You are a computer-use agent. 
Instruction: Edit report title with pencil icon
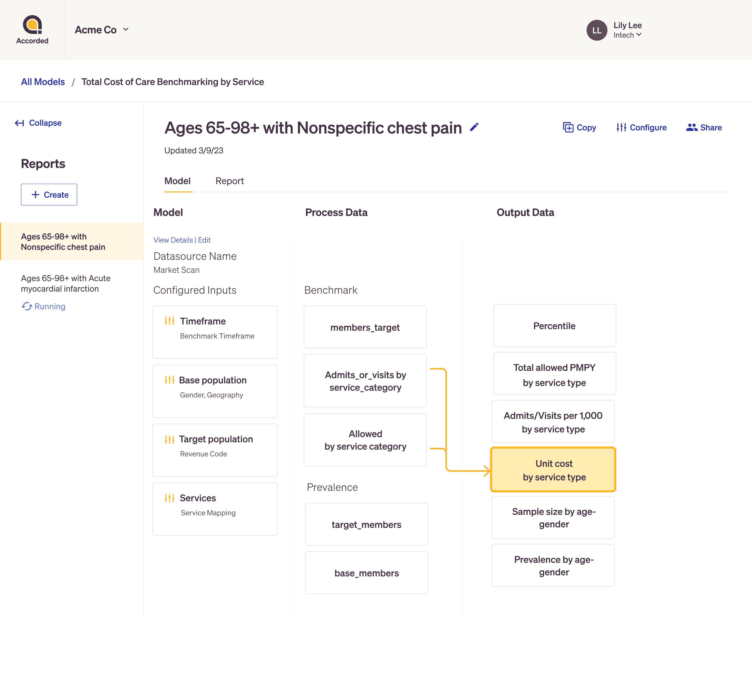tap(474, 127)
